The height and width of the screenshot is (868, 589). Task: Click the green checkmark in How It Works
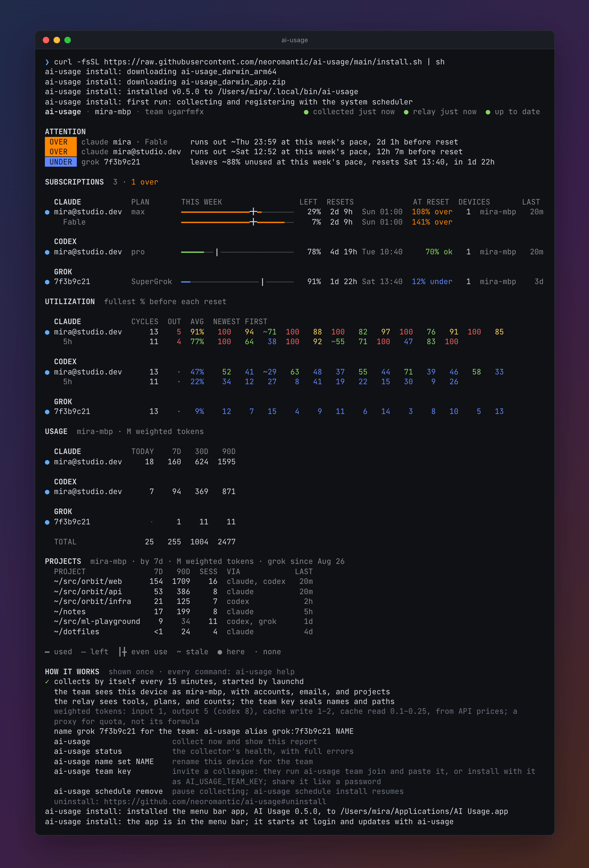47,682
